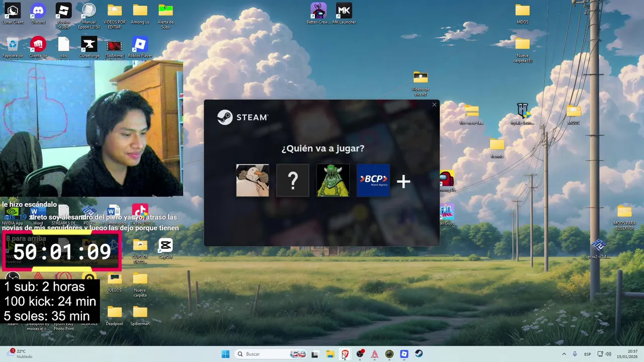The width and height of the screenshot is (644, 362).
Task: Close the Steam account picker dialog
Action: [x=434, y=105]
